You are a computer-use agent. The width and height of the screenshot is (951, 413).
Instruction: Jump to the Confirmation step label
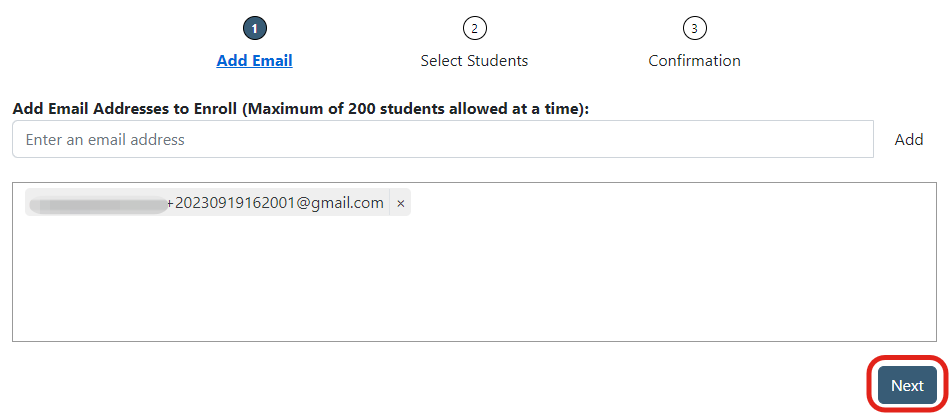click(694, 61)
